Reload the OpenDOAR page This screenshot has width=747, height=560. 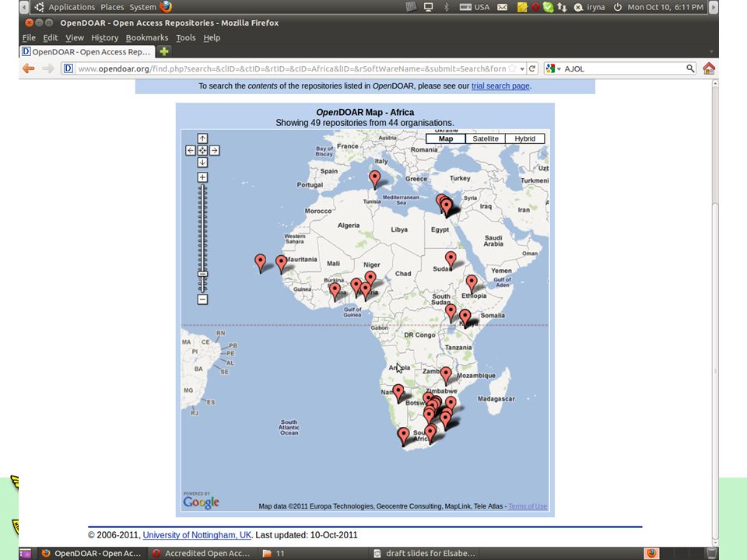[x=532, y=68]
